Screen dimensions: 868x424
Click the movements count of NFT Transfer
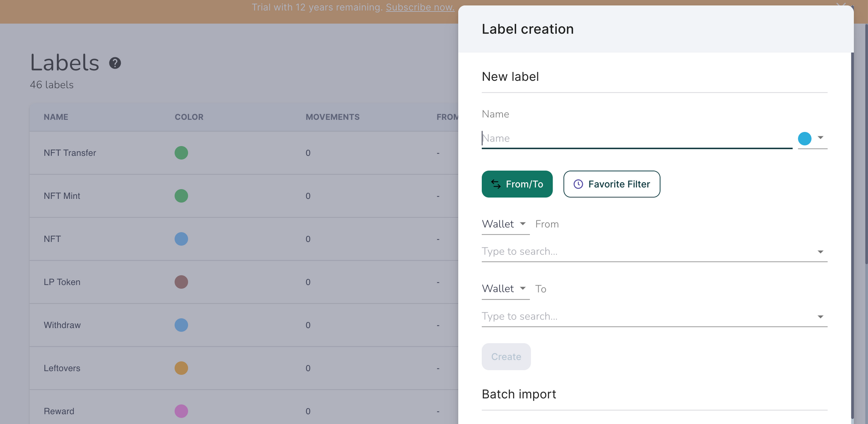[x=308, y=153]
